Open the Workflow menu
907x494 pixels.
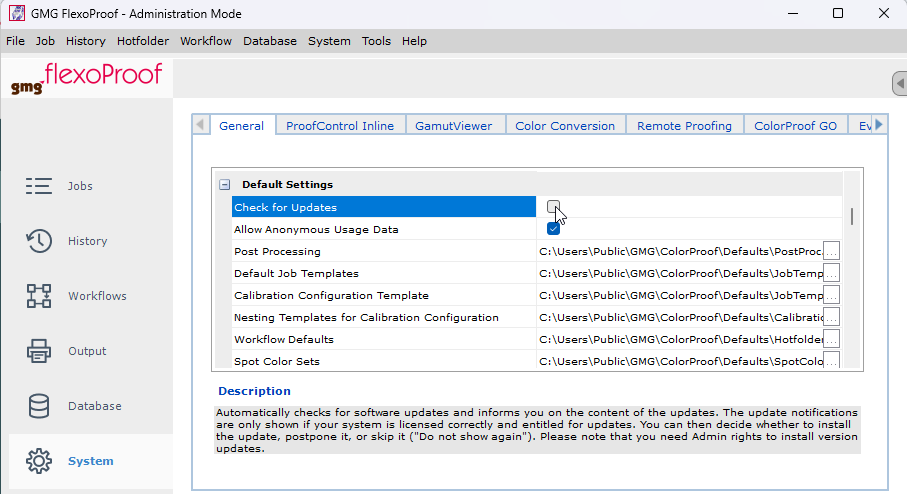[x=206, y=41]
